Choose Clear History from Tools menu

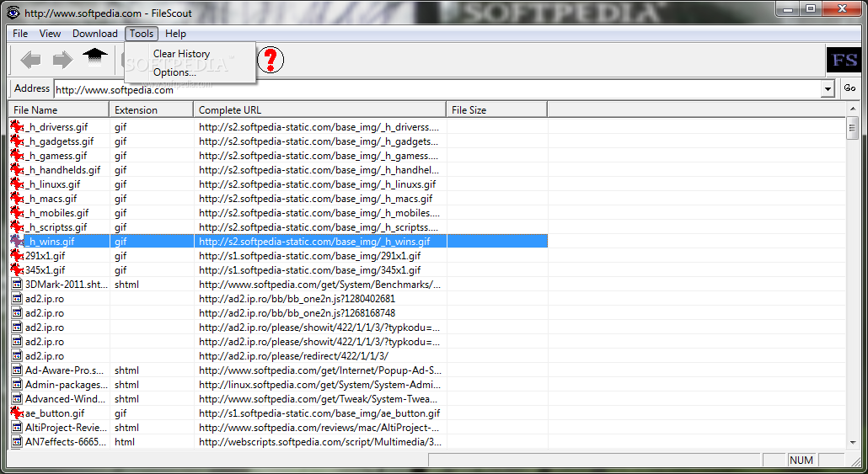(x=181, y=54)
